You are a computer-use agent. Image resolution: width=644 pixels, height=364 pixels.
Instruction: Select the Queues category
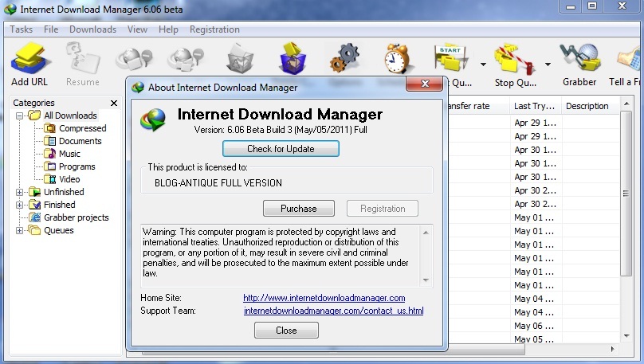59,231
